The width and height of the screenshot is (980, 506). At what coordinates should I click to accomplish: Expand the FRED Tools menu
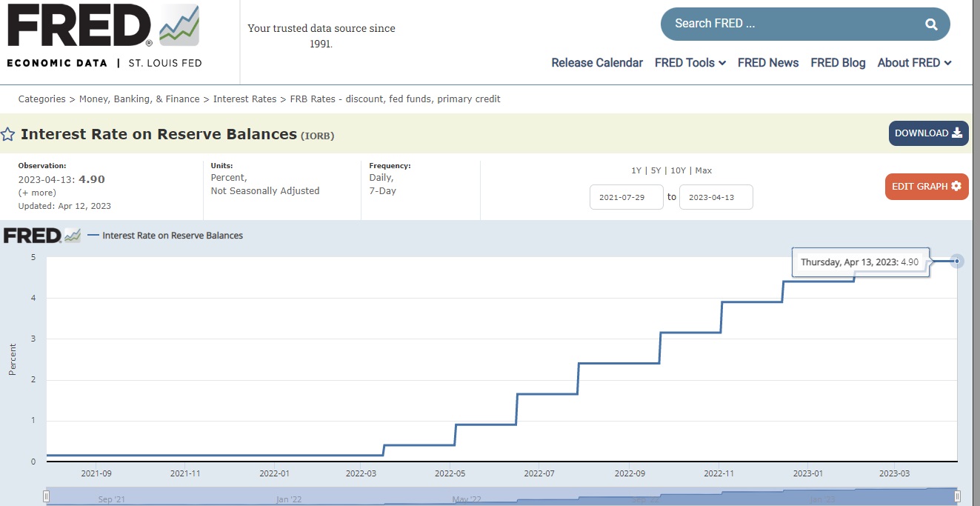pyautogui.click(x=690, y=63)
